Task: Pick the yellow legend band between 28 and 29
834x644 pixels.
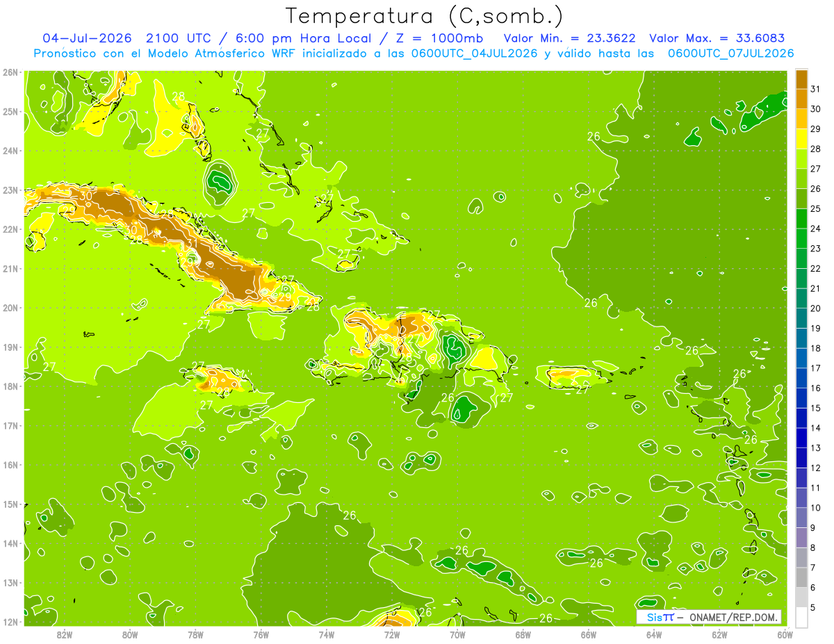Action: pos(801,138)
